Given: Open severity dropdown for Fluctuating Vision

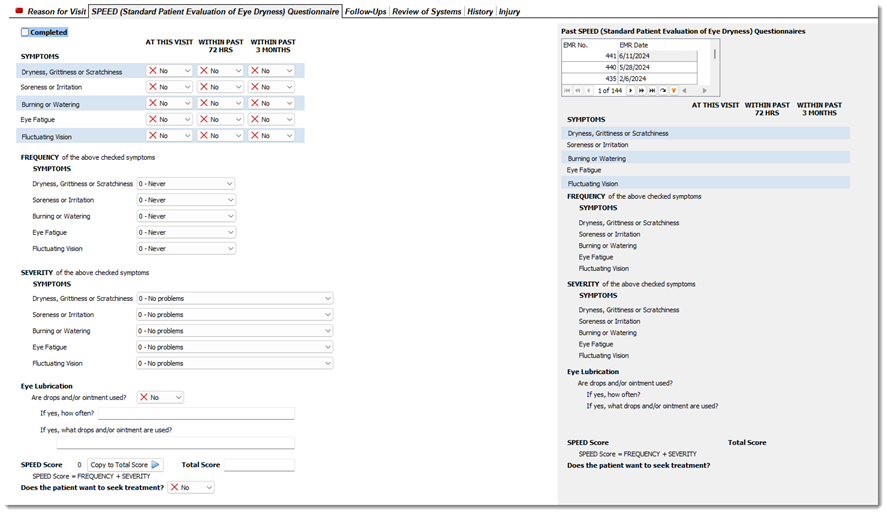Looking at the screenshot, I should pyautogui.click(x=235, y=364).
